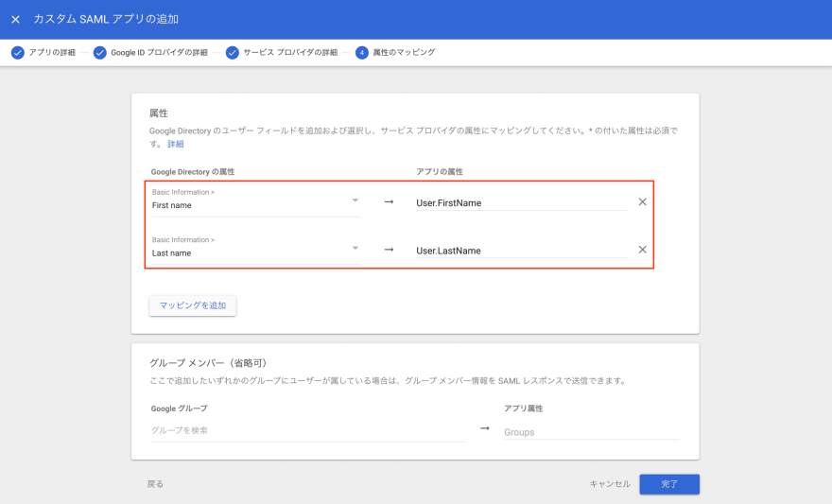The width and height of the screenshot is (832, 504).
Task: Open the 詳細 help link
Action: coord(176,144)
